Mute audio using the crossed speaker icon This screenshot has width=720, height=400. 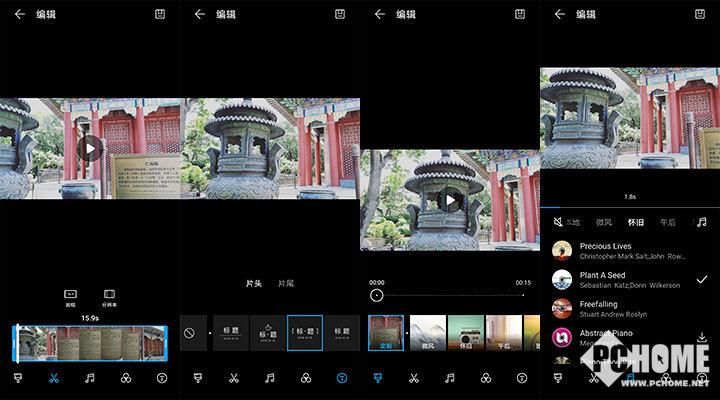(558, 222)
